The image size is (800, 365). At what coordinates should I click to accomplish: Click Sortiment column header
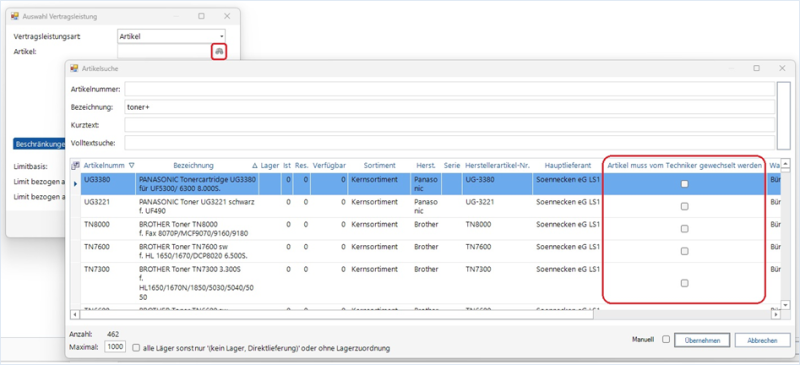(x=380, y=165)
